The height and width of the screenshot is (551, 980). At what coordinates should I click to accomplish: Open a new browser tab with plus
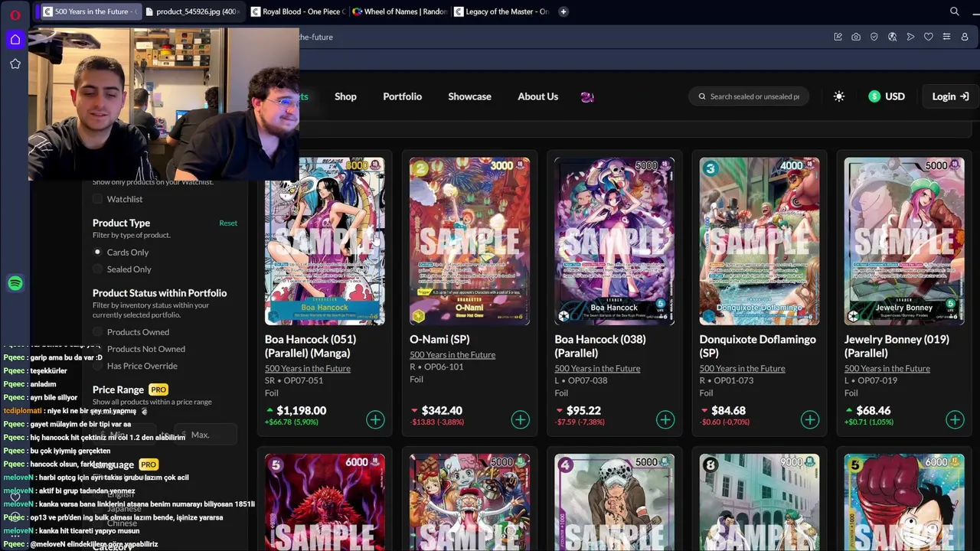pyautogui.click(x=563, y=11)
